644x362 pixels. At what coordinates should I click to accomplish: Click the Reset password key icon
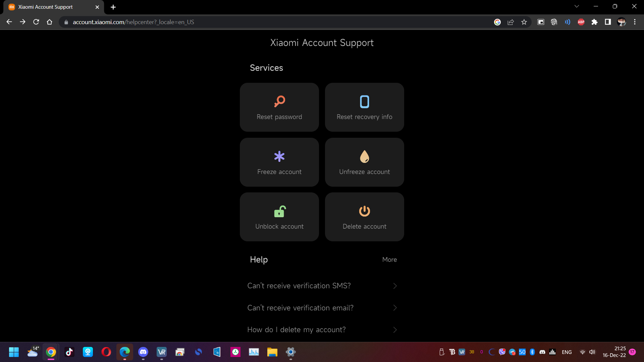point(279,101)
